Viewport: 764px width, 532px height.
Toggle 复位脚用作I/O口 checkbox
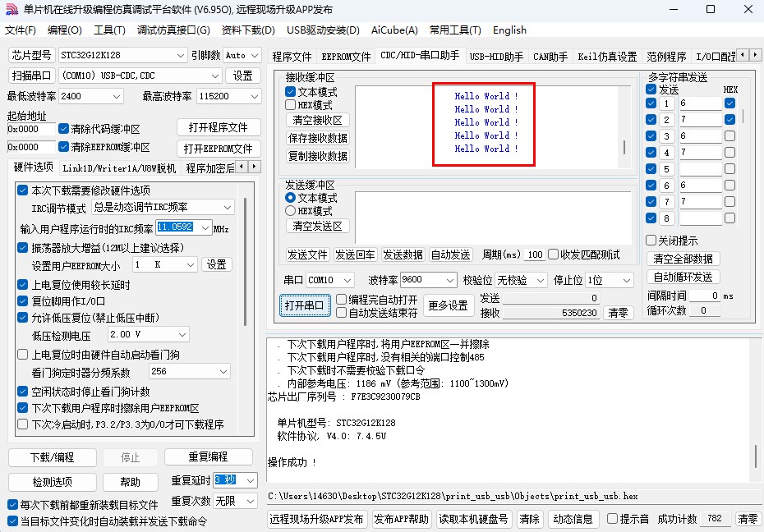(x=22, y=300)
